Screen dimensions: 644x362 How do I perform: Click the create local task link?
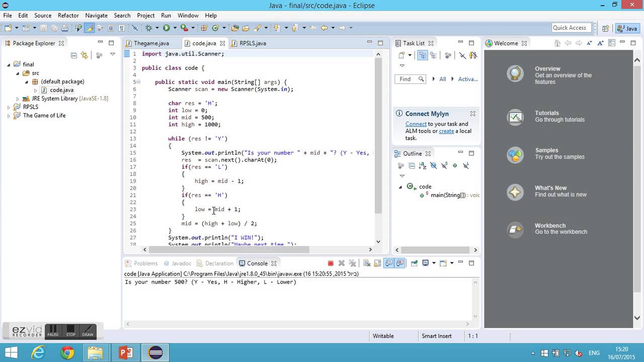(446, 131)
